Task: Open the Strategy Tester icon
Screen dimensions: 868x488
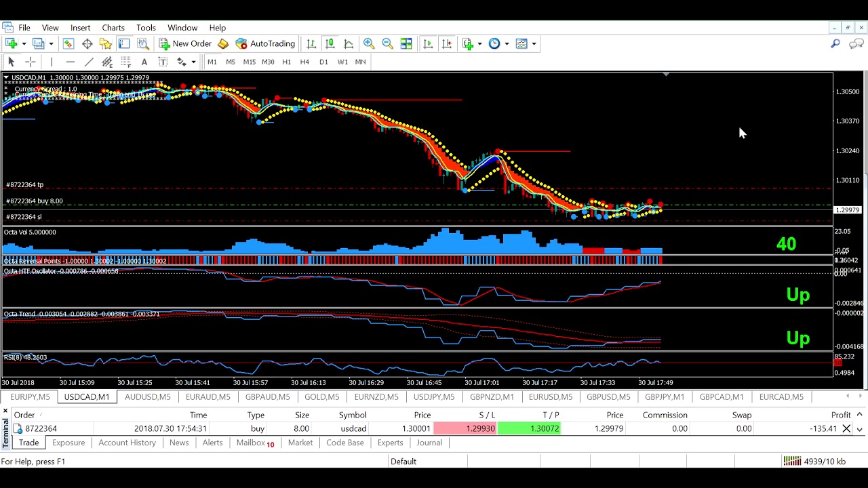Action: coord(143,43)
